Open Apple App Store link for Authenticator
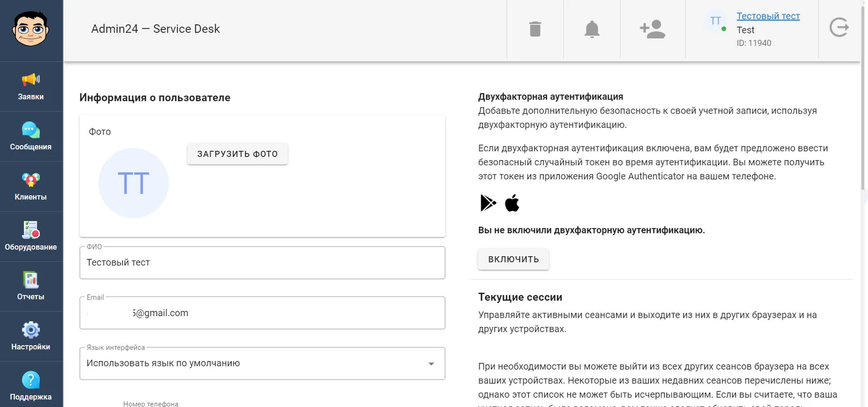This screenshot has height=407, width=868. 512,203
